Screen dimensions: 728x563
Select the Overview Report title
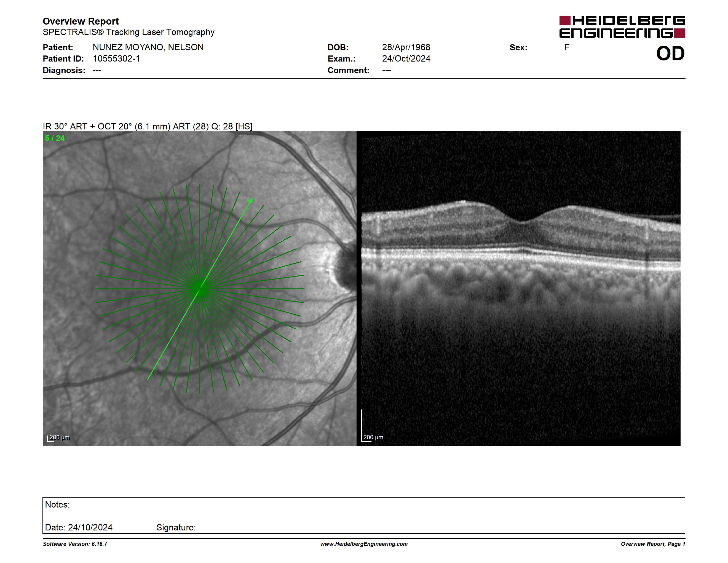[81, 21]
